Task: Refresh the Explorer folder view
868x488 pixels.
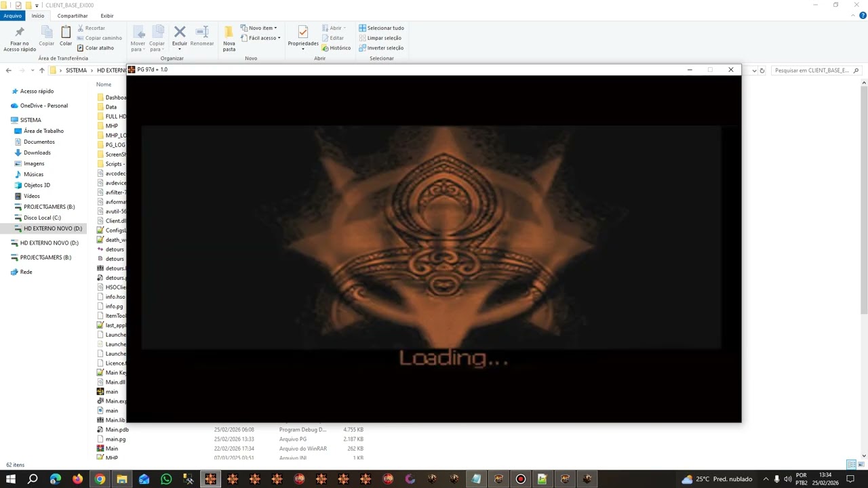Action: 762,70
